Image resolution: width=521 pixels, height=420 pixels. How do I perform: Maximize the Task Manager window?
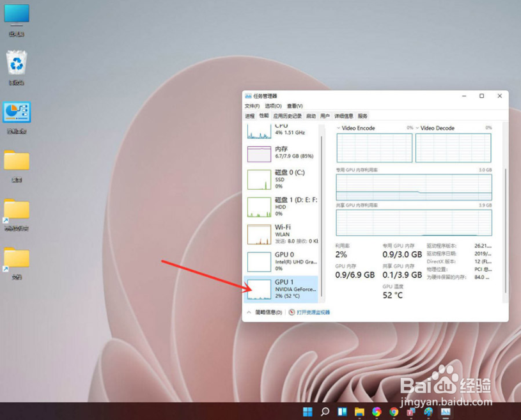click(x=482, y=96)
